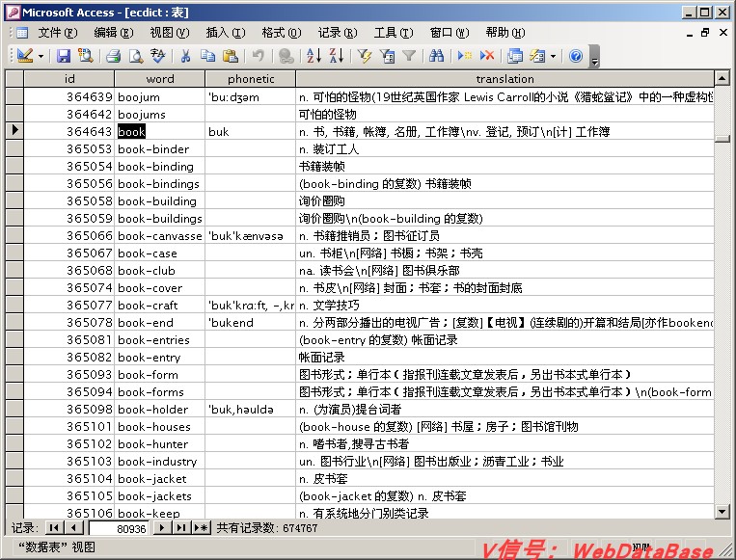Click the record number field 80936
Viewport: 736px width, 560px height.
point(120,528)
